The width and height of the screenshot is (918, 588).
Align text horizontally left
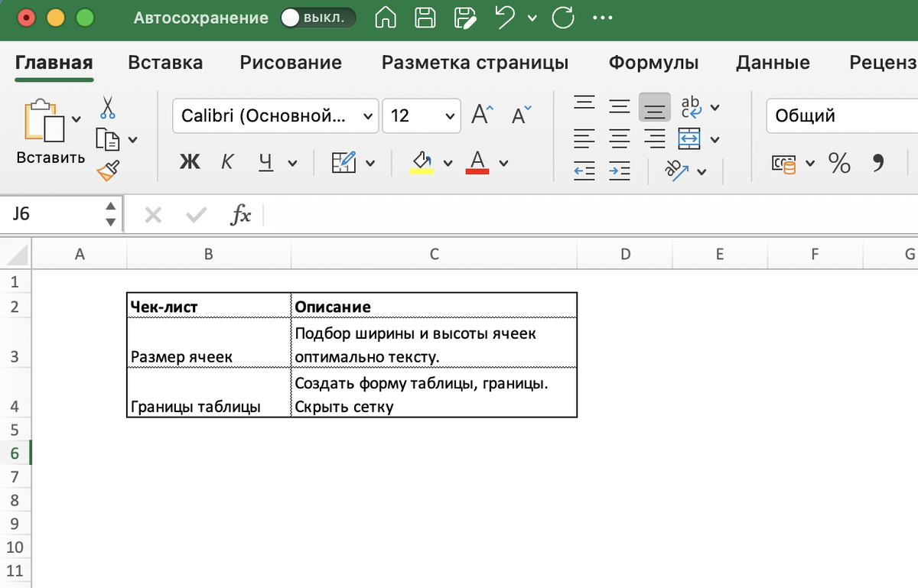click(x=584, y=138)
